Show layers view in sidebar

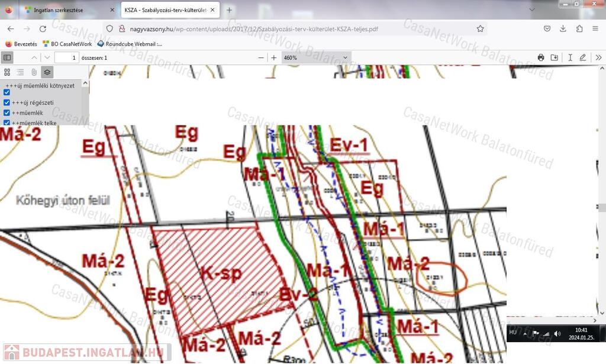coord(47,72)
